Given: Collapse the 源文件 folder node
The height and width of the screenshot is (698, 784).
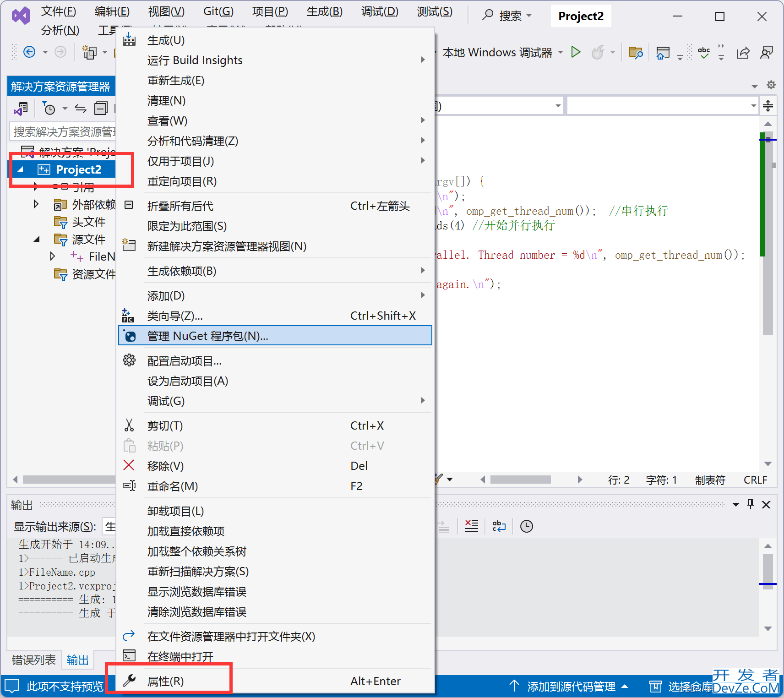Looking at the screenshot, I should coord(37,239).
